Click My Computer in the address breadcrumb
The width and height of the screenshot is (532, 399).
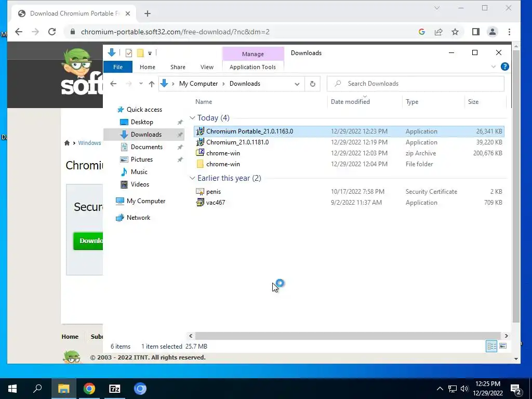pyautogui.click(x=198, y=84)
